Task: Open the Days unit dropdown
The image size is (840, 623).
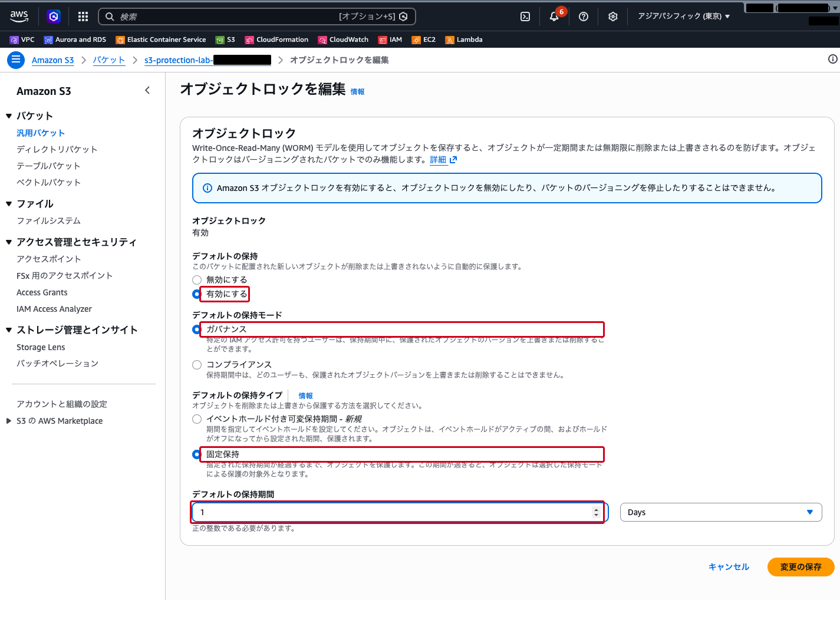Action: pyautogui.click(x=721, y=512)
